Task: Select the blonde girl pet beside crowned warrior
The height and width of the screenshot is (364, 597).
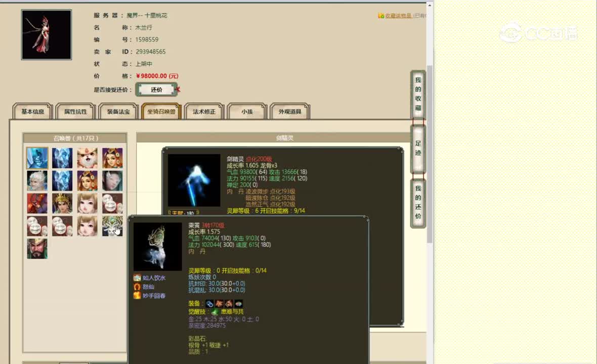Action: 87,204
